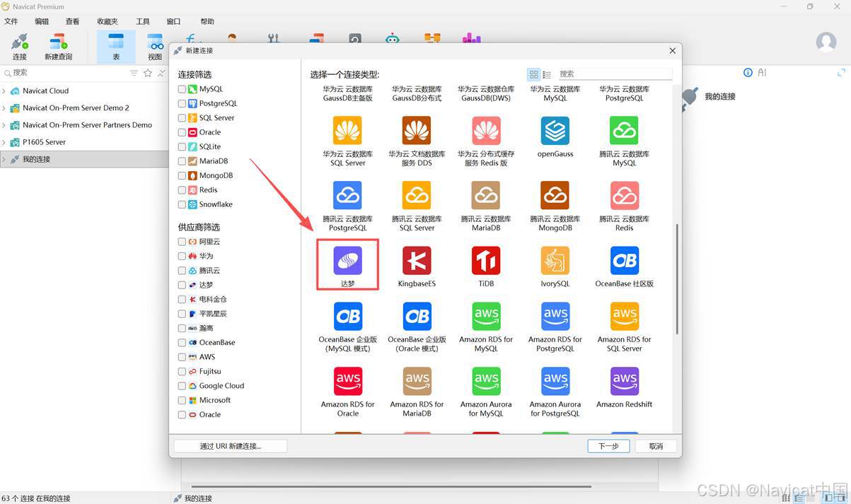Expand Navicat On-Prem Server Demo 2
The image size is (851, 504).
4,108
